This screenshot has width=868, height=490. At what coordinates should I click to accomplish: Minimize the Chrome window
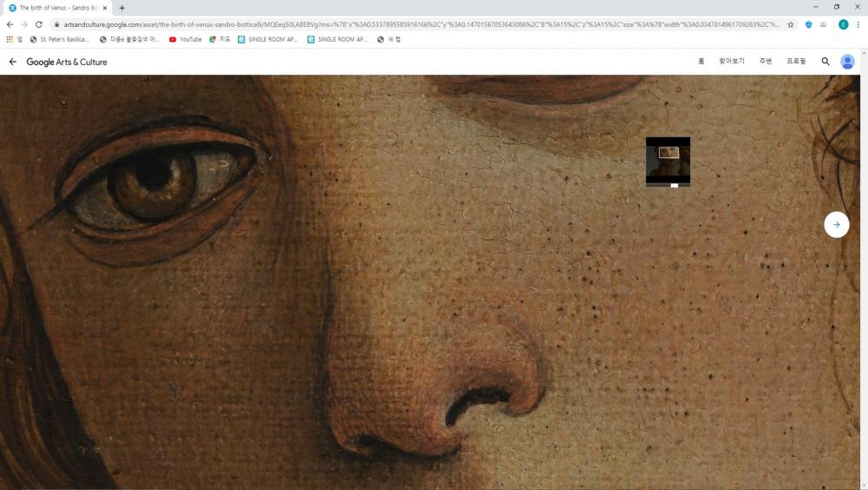tap(815, 7)
